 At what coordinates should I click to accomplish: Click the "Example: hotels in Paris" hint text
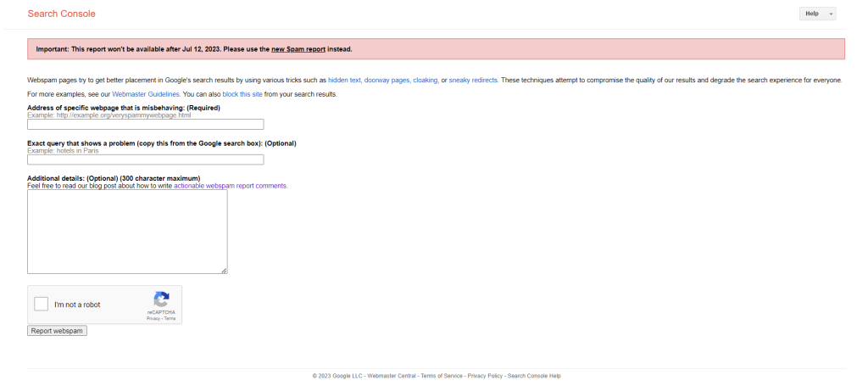tap(63, 151)
